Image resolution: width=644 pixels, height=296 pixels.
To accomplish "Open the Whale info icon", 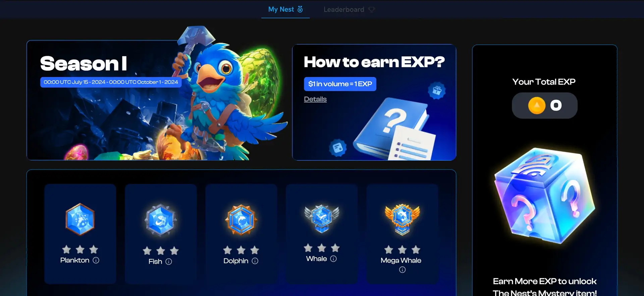I will [333, 259].
